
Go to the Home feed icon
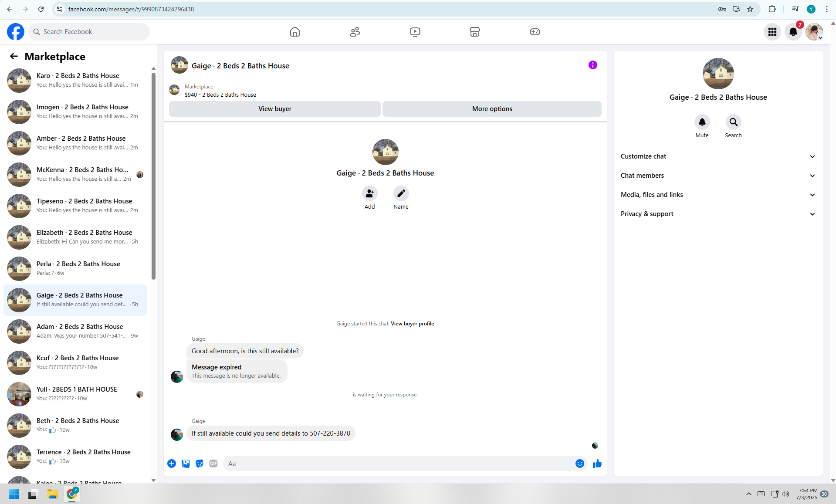[295, 32]
